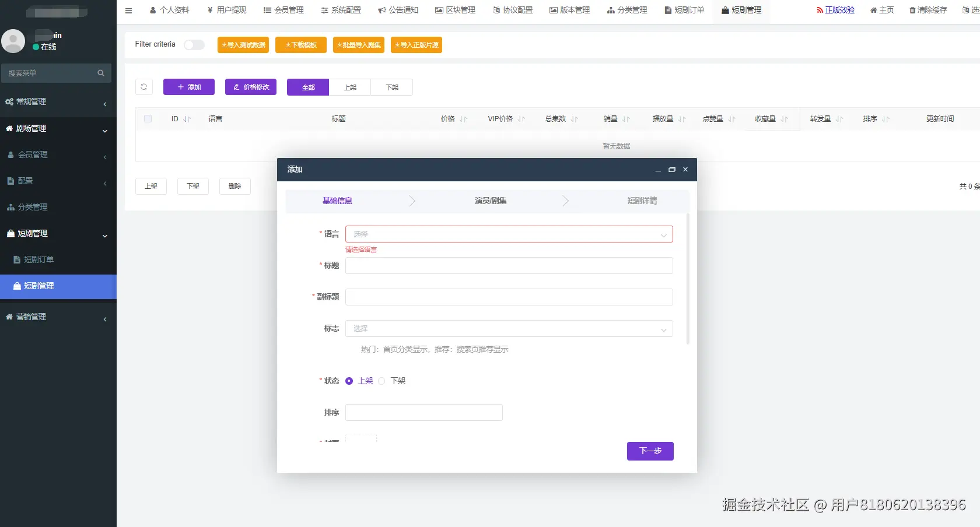Open the 分类管理 tab in the top bar
This screenshot has height=527, width=980.
point(626,10)
